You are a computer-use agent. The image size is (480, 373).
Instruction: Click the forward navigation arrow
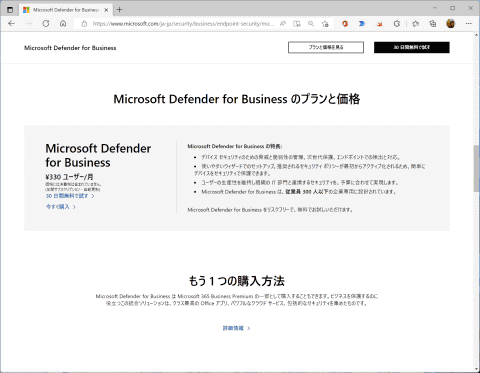coord(29,24)
